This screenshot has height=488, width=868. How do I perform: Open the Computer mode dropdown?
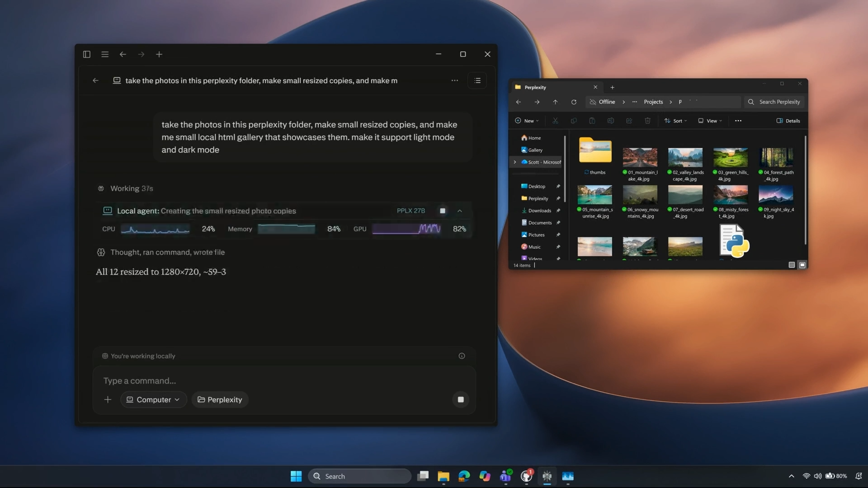click(153, 399)
